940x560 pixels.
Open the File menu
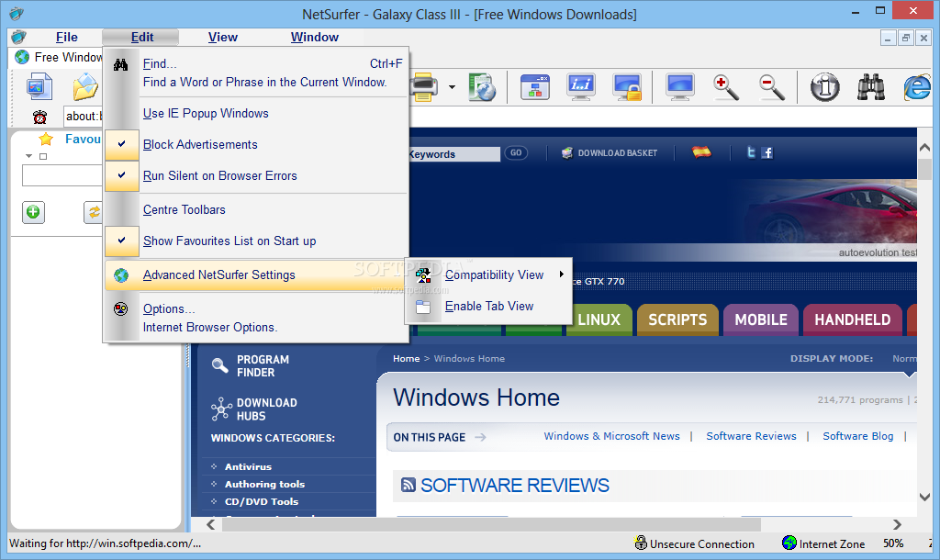[66, 37]
